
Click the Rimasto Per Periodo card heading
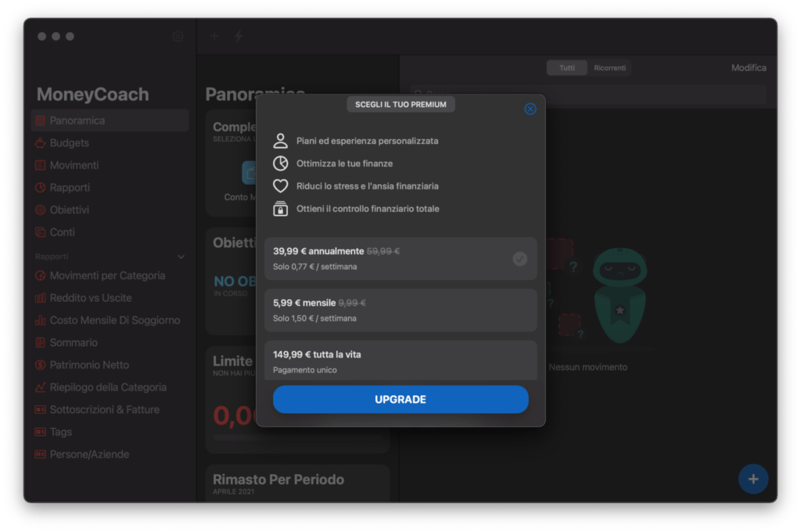278,480
